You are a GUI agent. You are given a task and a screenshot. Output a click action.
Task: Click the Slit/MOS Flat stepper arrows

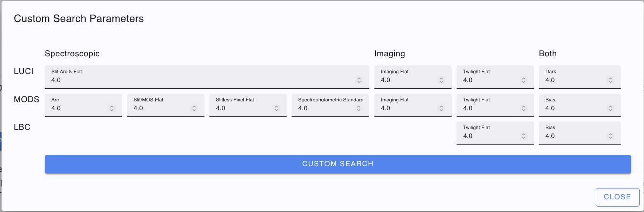point(194,108)
